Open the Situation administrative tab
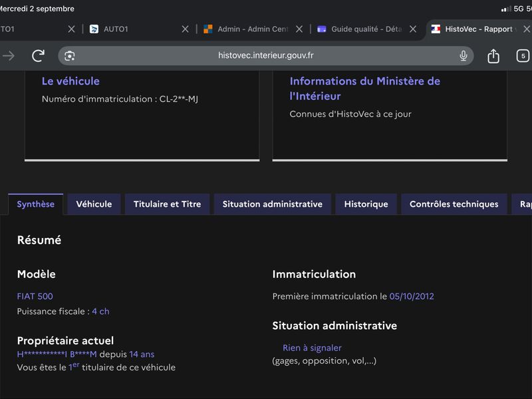The height and width of the screenshot is (399, 532). point(273,204)
